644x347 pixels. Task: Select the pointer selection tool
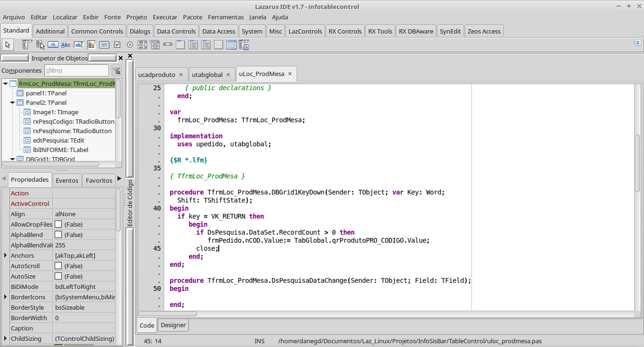8,45
